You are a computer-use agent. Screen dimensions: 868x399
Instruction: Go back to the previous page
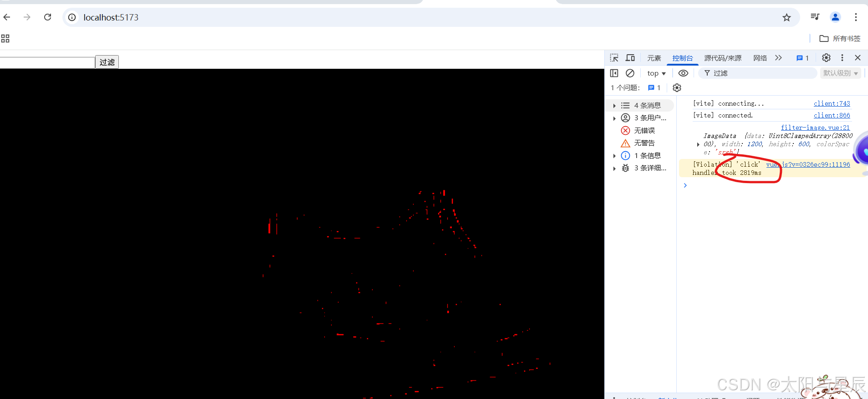click(x=7, y=17)
